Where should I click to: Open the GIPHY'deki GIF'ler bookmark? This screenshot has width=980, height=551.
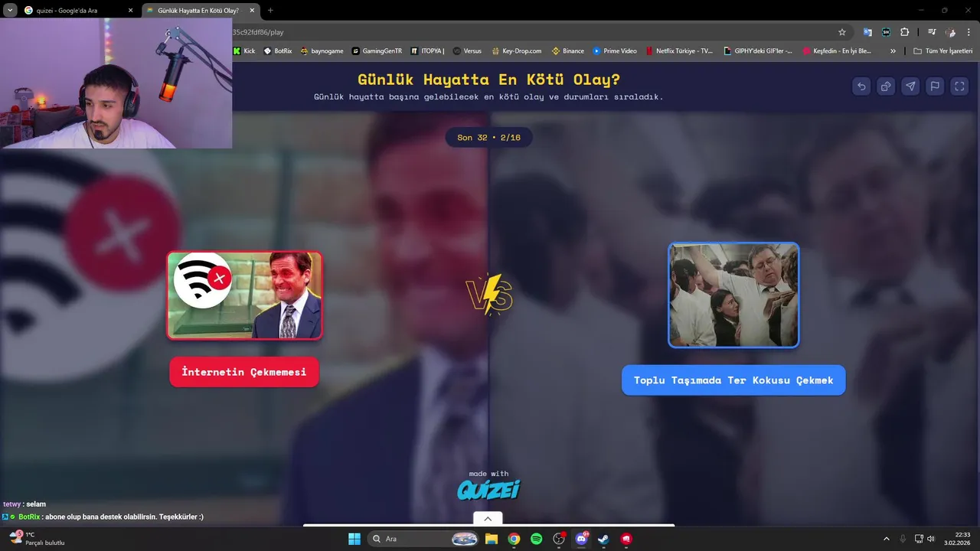coord(758,51)
